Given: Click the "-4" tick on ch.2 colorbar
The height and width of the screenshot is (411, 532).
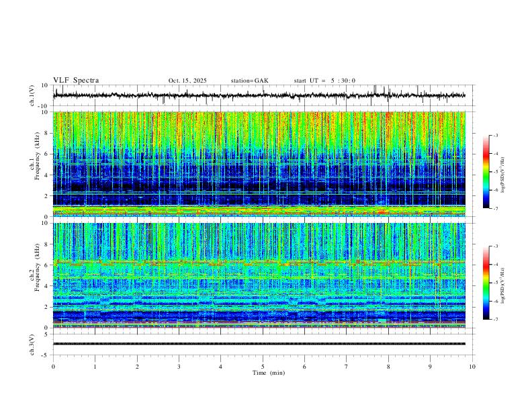Looking at the screenshot, I should [495, 265].
